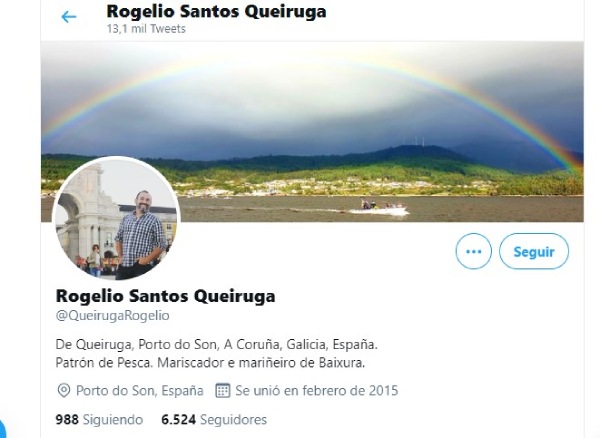Open the 6.524 Seguidores list
The image size is (600, 438).
pyautogui.click(x=214, y=420)
